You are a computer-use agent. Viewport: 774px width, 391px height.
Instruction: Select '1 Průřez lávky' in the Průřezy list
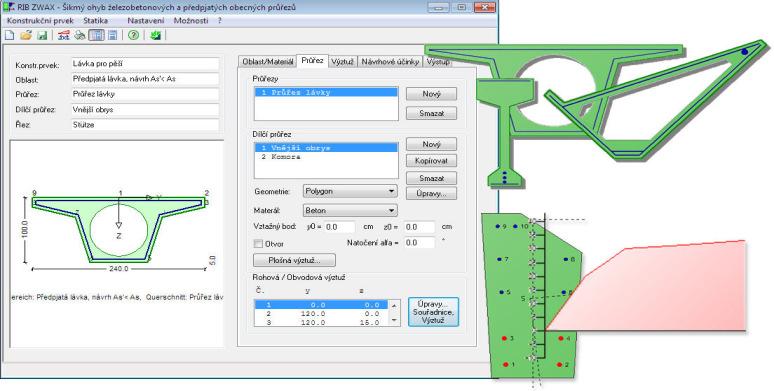pyautogui.click(x=326, y=92)
